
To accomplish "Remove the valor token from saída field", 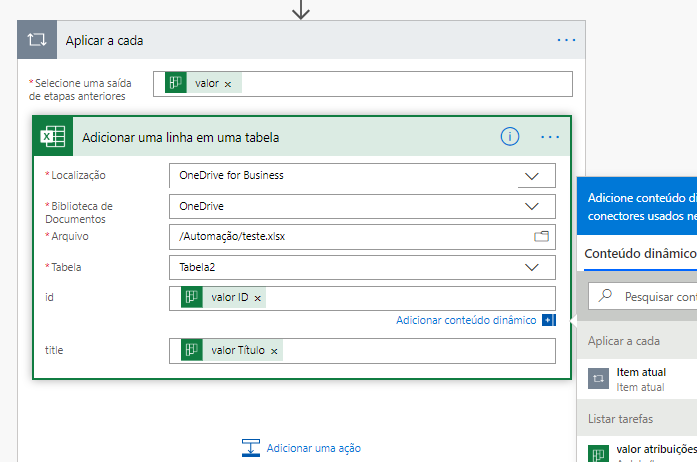I will [x=228, y=84].
